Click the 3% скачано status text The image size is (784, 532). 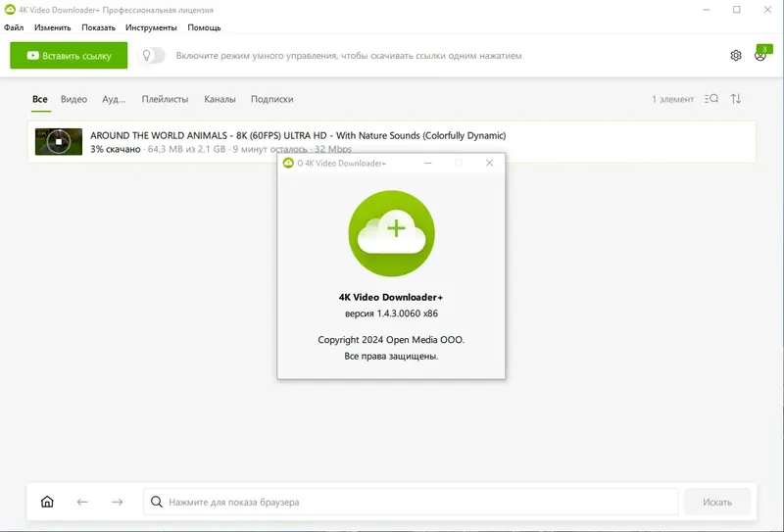coord(116,149)
